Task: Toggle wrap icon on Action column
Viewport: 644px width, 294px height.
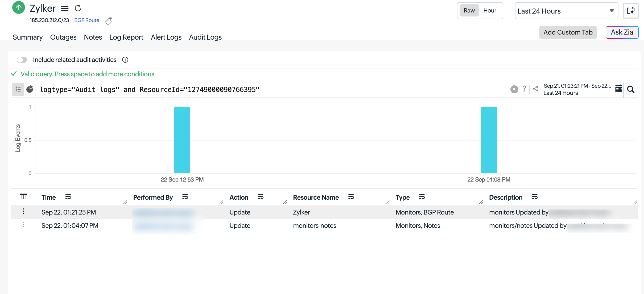Action: point(261,197)
